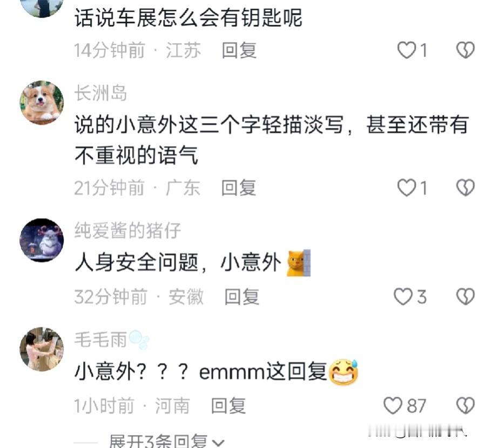478x448 pixels.
Task: Open 毛毛雨's profile avatar
Action: [x=42, y=349]
